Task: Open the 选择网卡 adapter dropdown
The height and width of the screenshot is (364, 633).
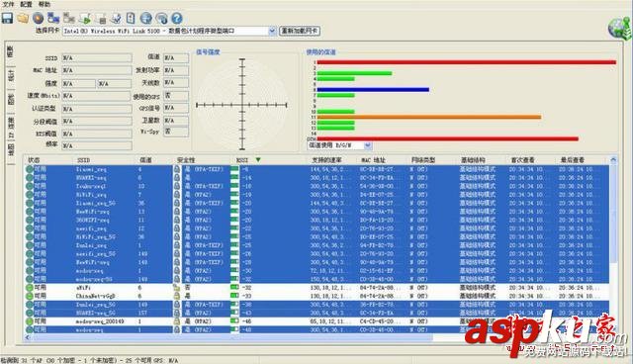Action: coord(272,31)
